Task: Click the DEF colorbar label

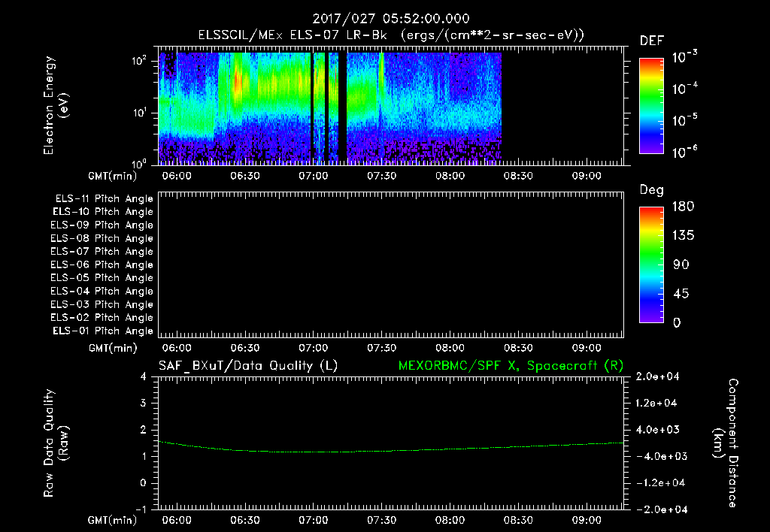Action: click(x=652, y=41)
